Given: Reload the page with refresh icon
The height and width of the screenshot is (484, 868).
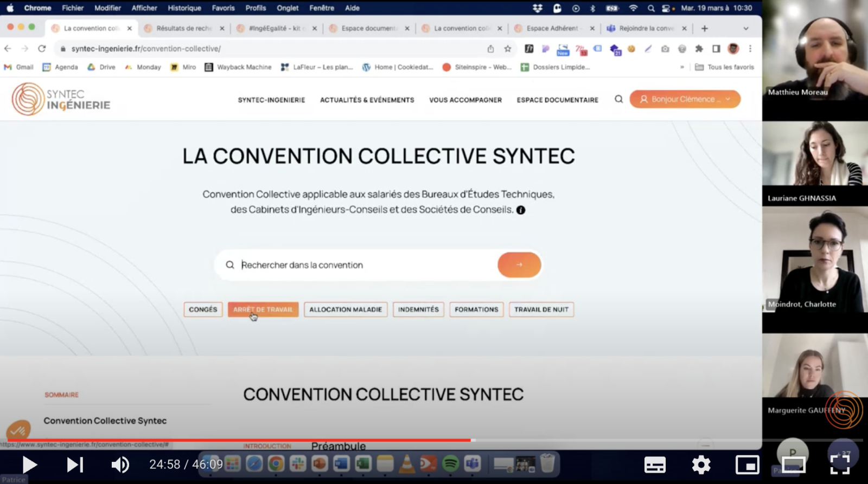Looking at the screenshot, I should point(42,48).
